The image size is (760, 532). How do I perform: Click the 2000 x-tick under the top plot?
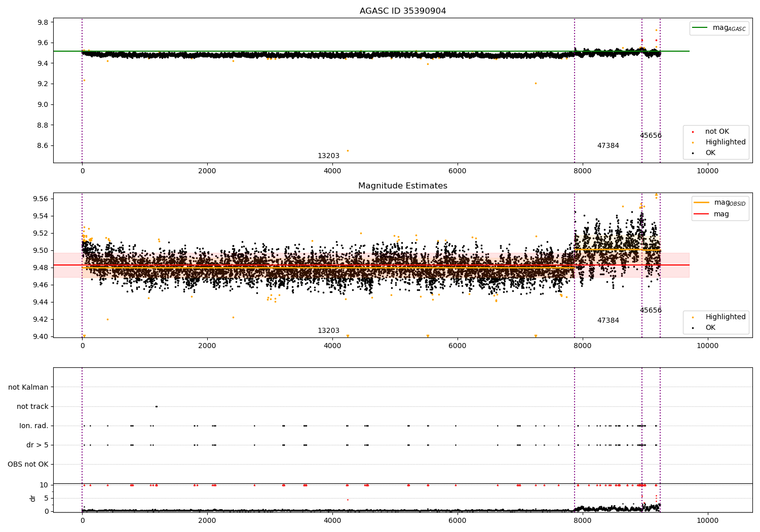pyautogui.click(x=207, y=171)
